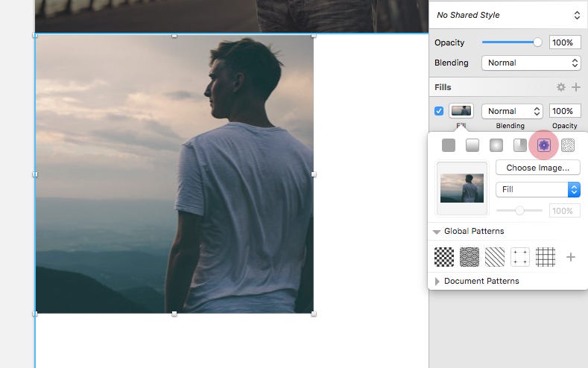Open the pattern Fill mode dropdown
Screen dimensions: 588x368
coord(538,190)
